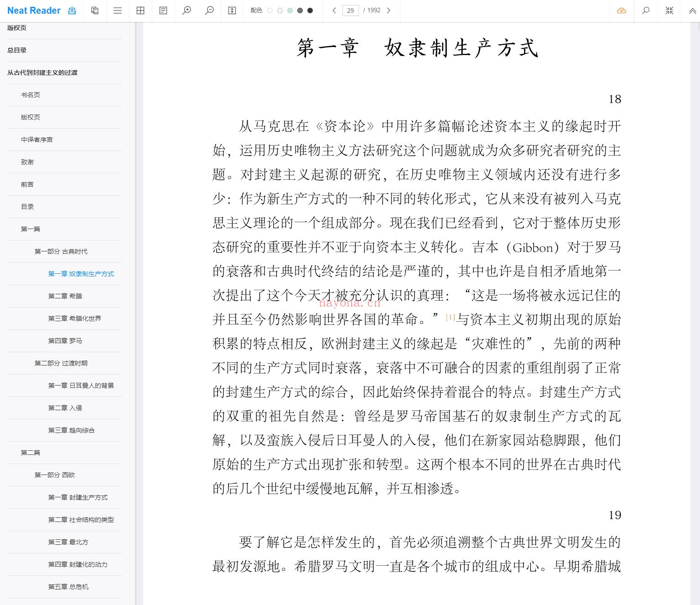
Task: Select the white color theme swatch
Action: pos(270,10)
